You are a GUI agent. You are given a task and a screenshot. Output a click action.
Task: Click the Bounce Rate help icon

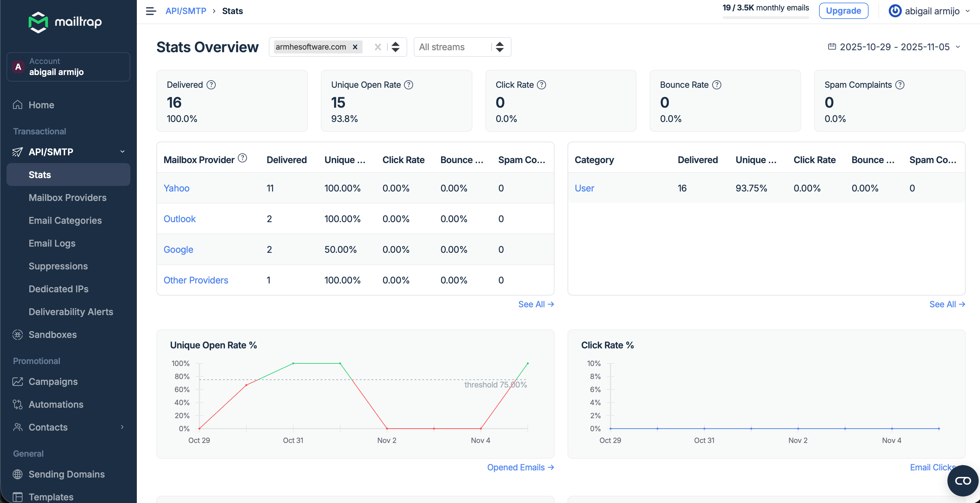point(716,84)
